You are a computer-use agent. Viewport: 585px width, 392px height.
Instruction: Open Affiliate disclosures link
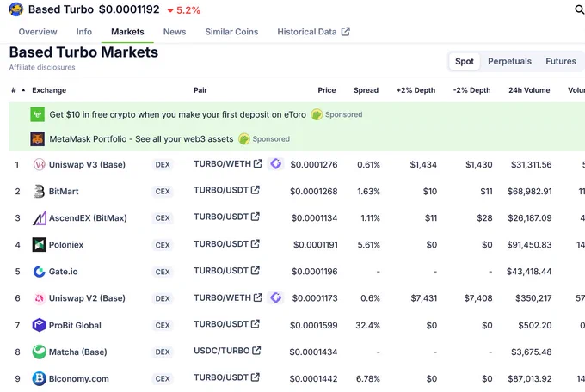coord(42,67)
